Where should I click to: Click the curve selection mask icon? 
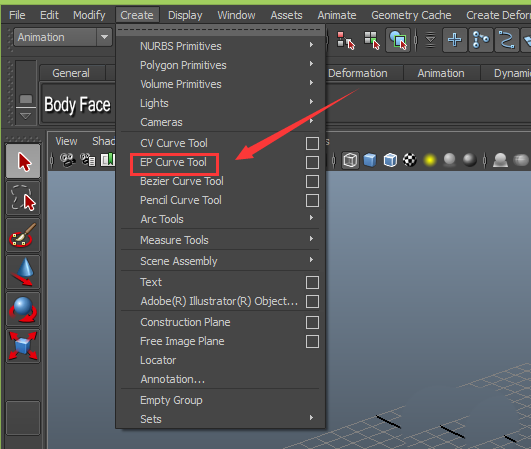(x=507, y=40)
